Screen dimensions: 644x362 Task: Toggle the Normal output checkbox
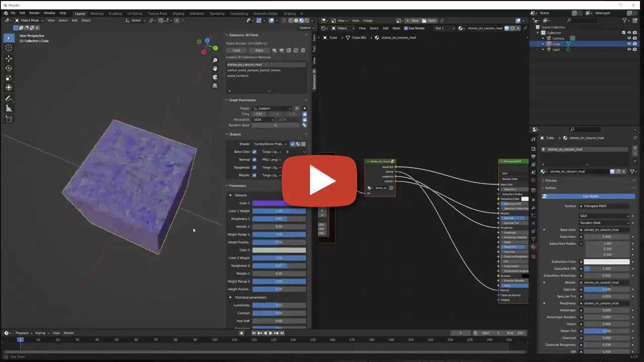point(254,159)
